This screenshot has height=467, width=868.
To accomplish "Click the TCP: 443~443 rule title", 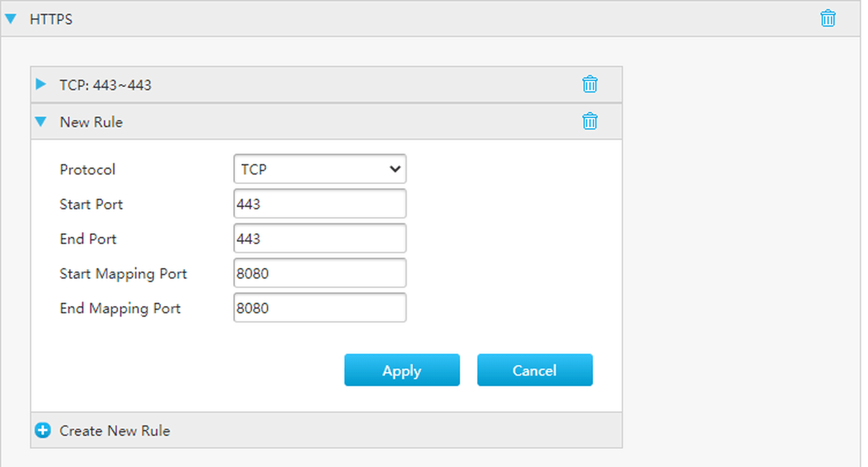I will [105, 85].
